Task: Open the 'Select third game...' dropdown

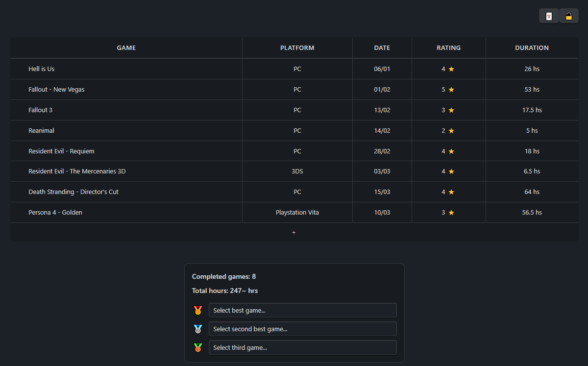Action: coord(302,347)
